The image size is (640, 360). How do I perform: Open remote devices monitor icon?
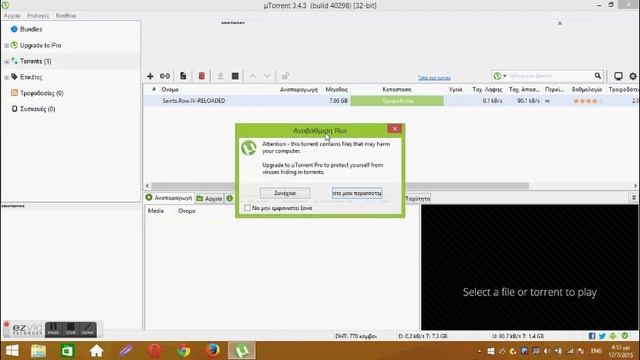tap(618, 76)
